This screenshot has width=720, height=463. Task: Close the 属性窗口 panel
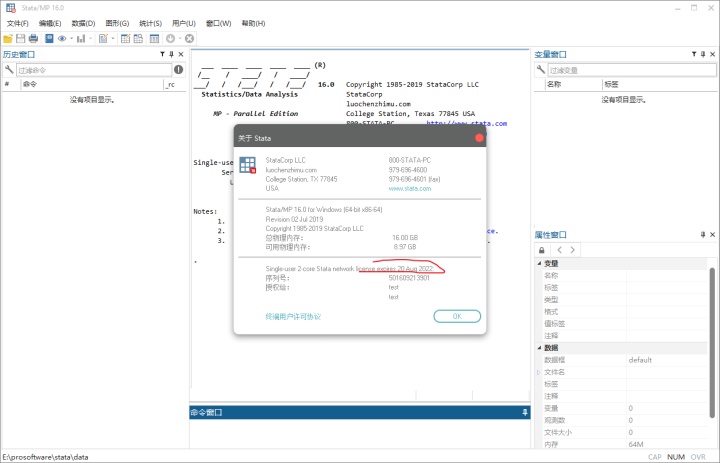coord(713,235)
